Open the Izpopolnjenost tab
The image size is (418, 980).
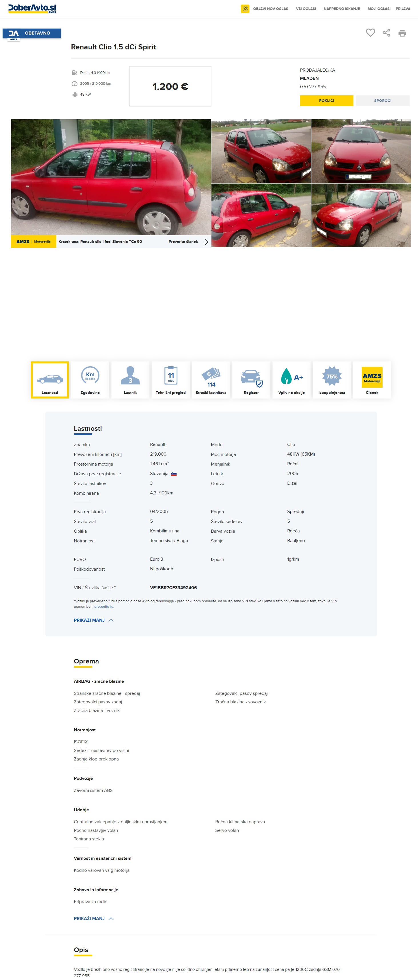[x=332, y=380]
